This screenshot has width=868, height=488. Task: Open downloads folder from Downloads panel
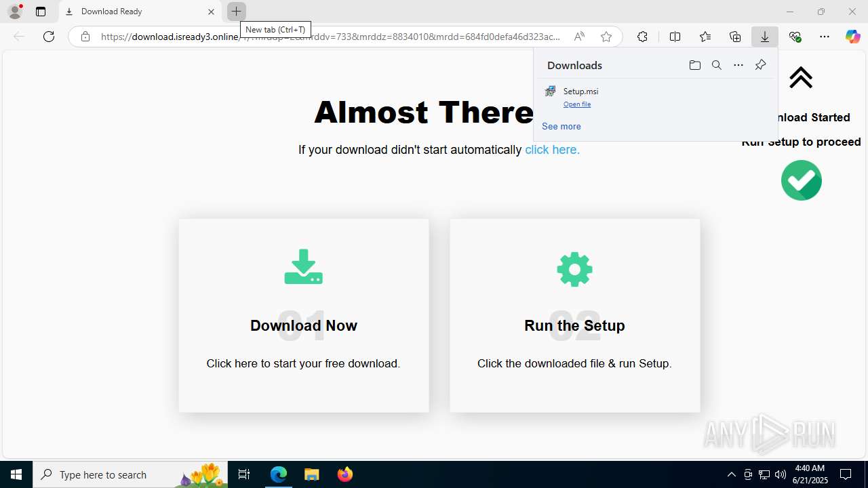click(x=694, y=65)
